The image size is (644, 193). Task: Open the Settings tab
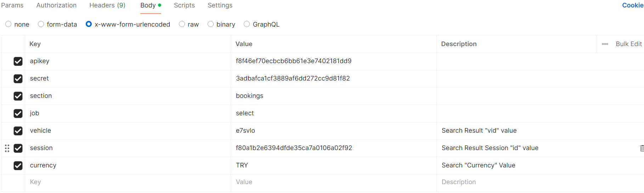click(x=220, y=5)
